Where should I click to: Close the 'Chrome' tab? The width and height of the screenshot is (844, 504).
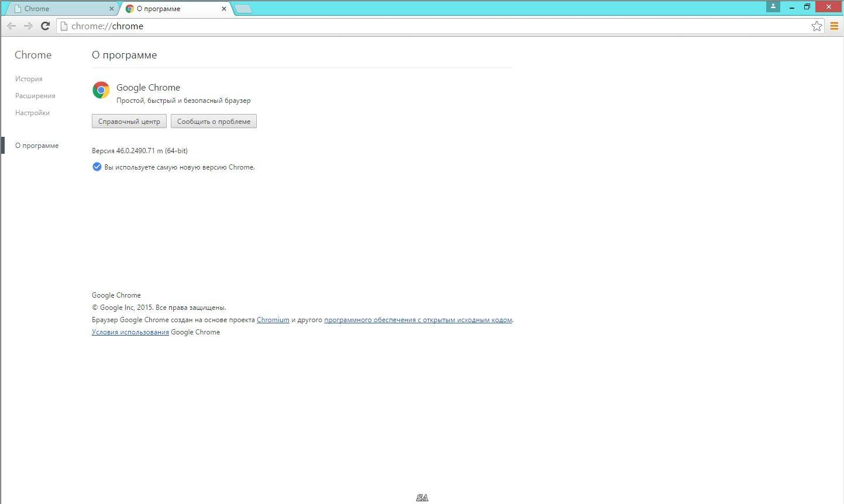(112, 9)
